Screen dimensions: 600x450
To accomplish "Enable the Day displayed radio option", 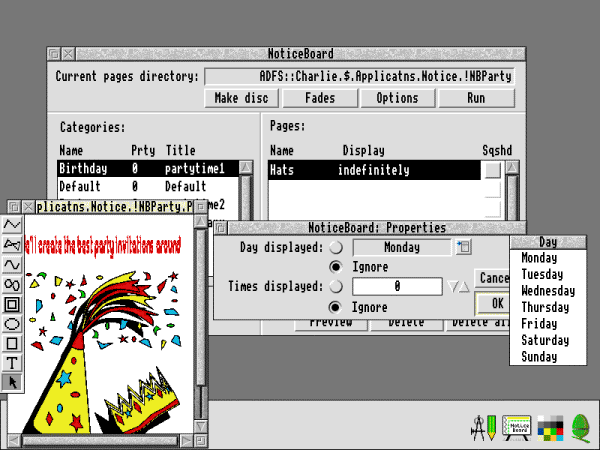I will coord(336,247).
